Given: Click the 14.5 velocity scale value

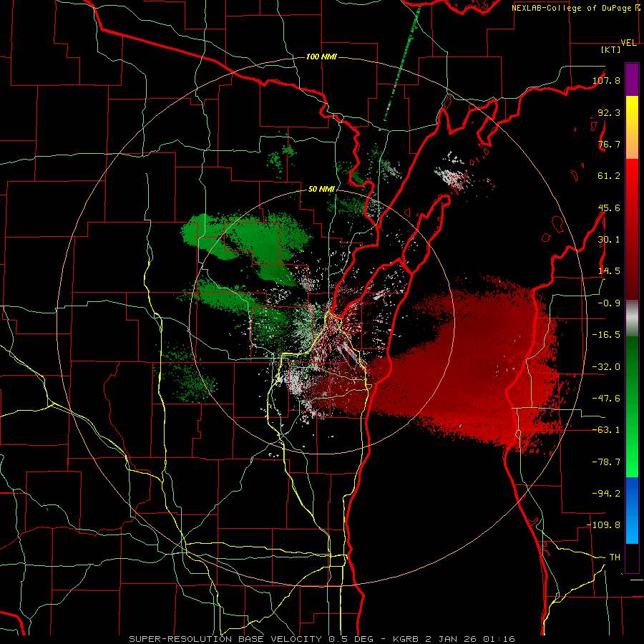Looking at the screenshot, I should coord(609,271).
